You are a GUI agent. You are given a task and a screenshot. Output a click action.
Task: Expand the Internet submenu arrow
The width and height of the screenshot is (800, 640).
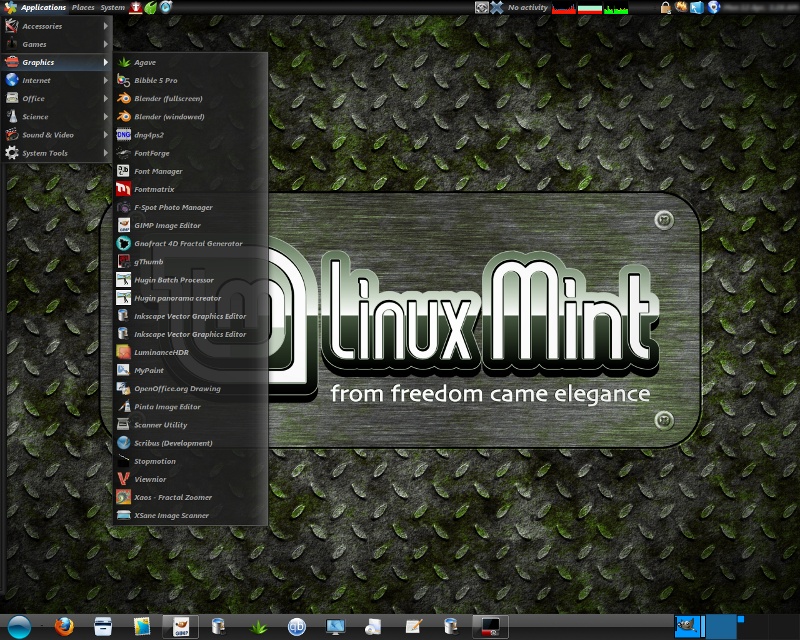coord(106,80)
